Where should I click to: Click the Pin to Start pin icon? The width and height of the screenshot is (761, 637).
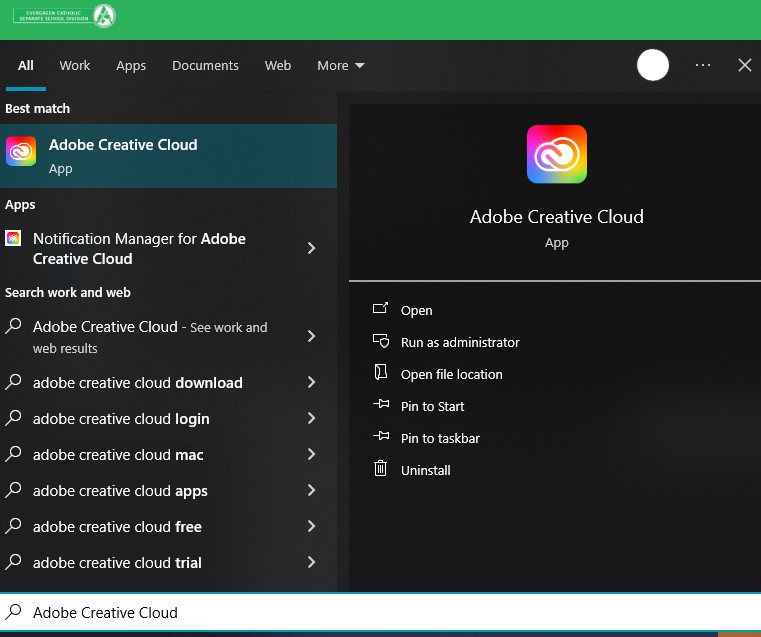tap(381, 404)
